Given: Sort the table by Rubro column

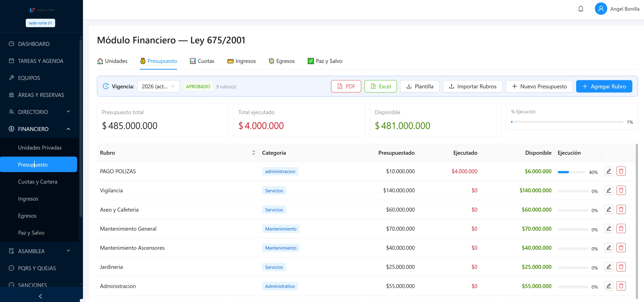Looking at the screenshot, I should [253, 153].
